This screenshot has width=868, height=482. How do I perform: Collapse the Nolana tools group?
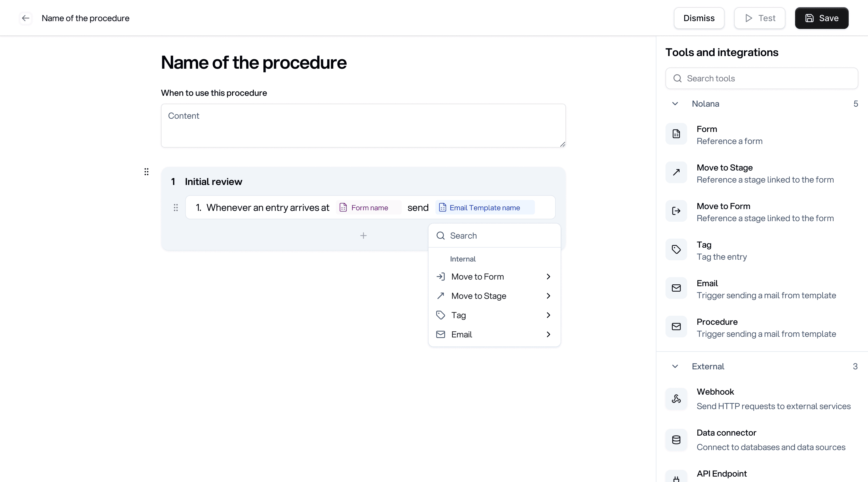click(675, 104)
